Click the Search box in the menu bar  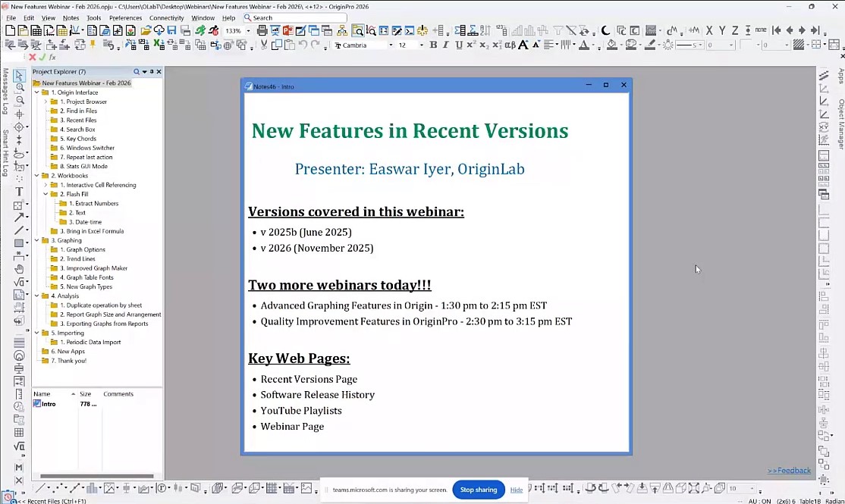294,17
